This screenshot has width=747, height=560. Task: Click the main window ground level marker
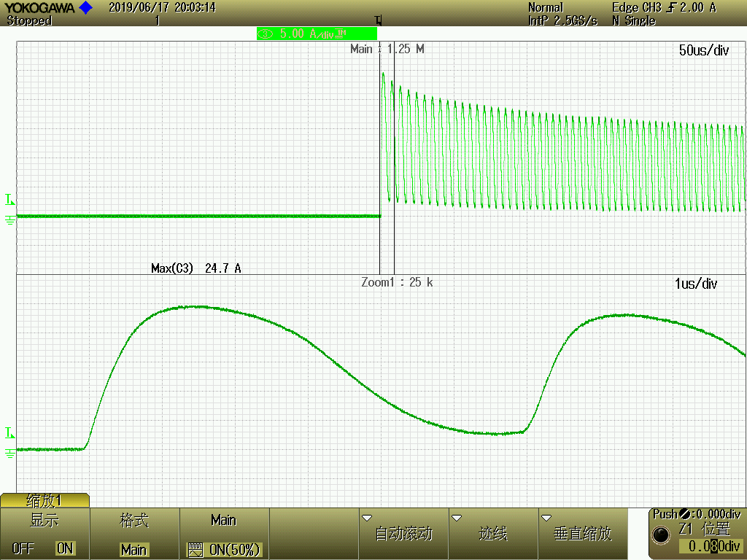tap(9, 219)
